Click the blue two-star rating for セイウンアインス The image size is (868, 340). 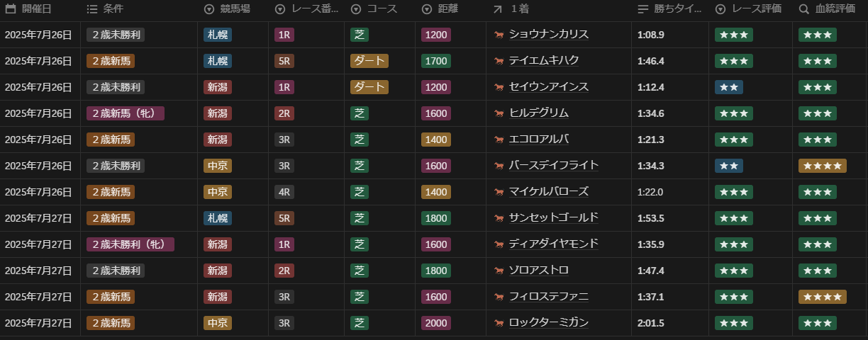point(729,87)
